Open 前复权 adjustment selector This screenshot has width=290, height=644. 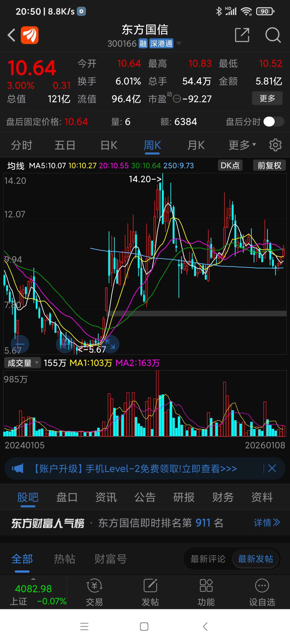click(x=269, y=165)
